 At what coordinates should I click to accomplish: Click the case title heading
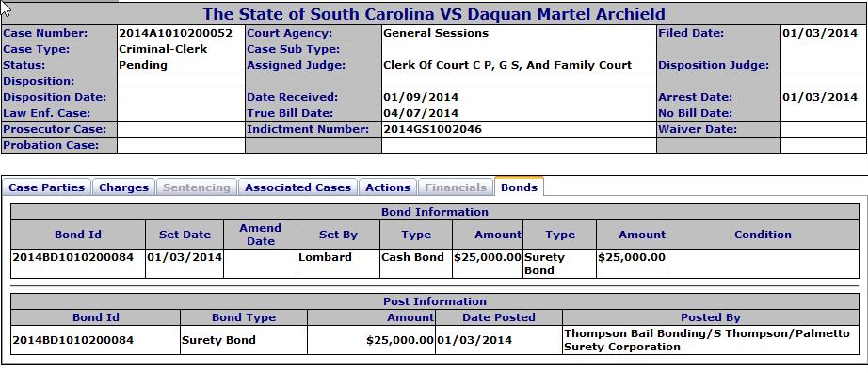(434, 13)
